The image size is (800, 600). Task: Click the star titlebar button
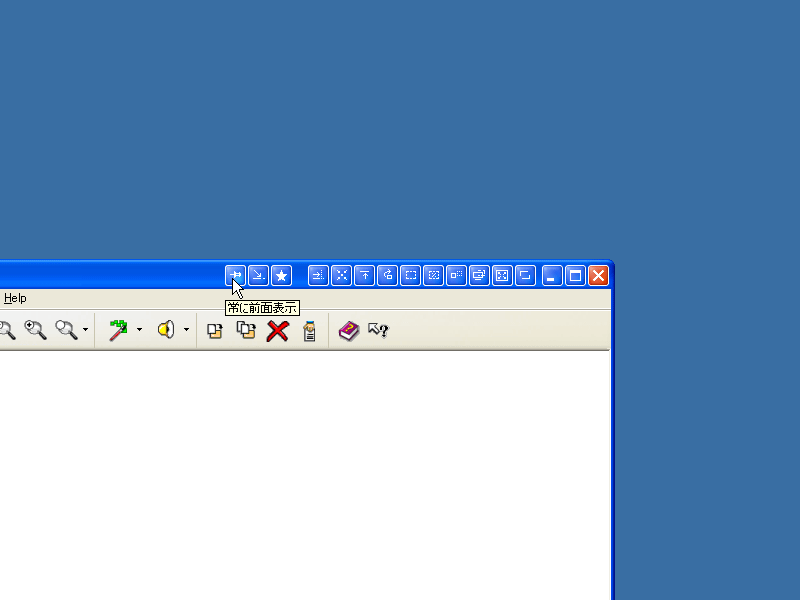point(281,276)
